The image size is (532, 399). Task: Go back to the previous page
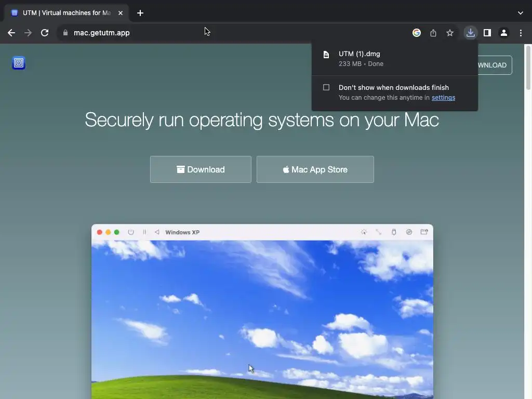pyautogui.click(x=11, y=33)
